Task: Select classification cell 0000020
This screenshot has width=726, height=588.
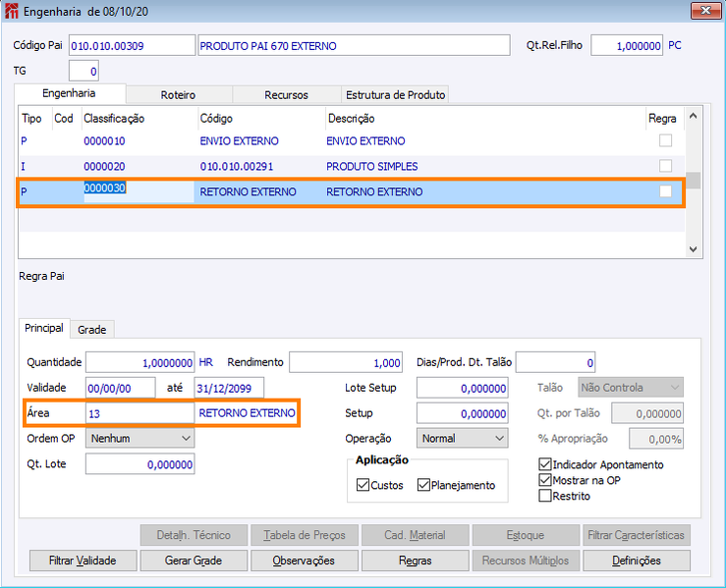Action: (104, 167)
